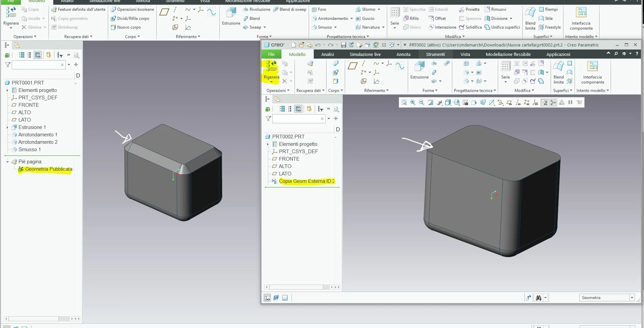Click the new file icon in PRT0002 title bar

(294, 45)
